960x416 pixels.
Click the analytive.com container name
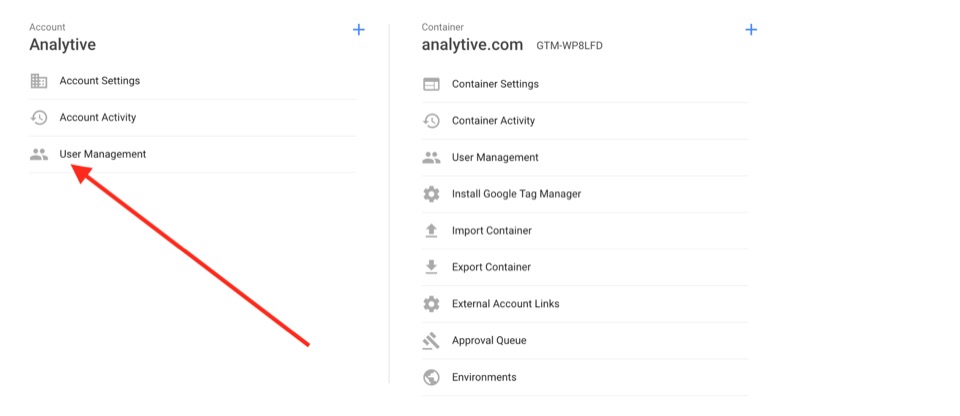click(x=472, y=45)
